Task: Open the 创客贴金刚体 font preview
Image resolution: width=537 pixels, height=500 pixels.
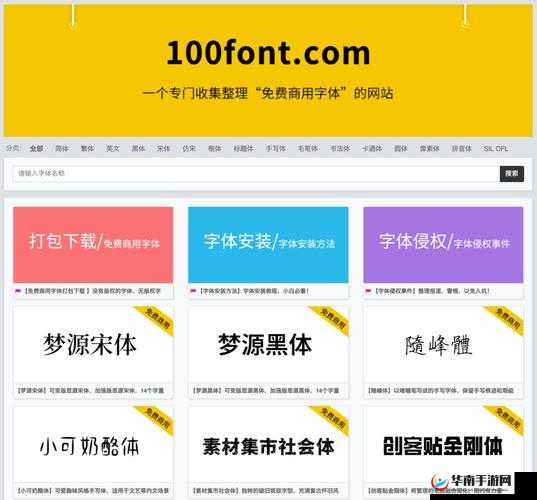Action: 444,446
